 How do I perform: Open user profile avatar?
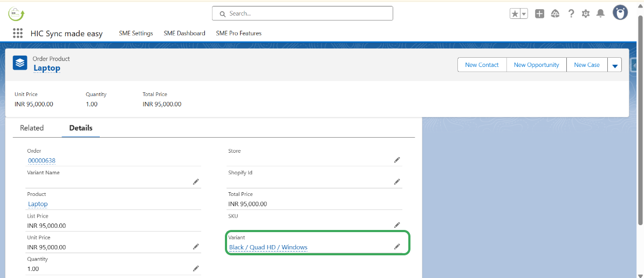[620, 13]
